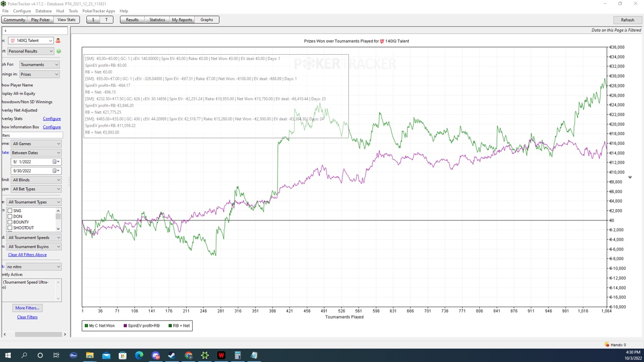Click the PokerTracker logo in the title bar
Viewport: 644px width, 362px height.
tap(3, 4)
